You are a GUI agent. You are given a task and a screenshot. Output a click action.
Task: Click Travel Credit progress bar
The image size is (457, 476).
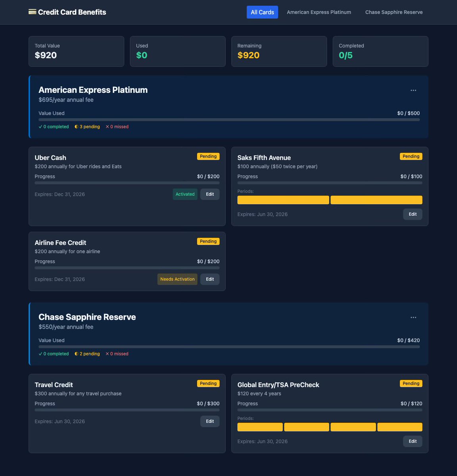pyautogui.click(x=127, y=410)
